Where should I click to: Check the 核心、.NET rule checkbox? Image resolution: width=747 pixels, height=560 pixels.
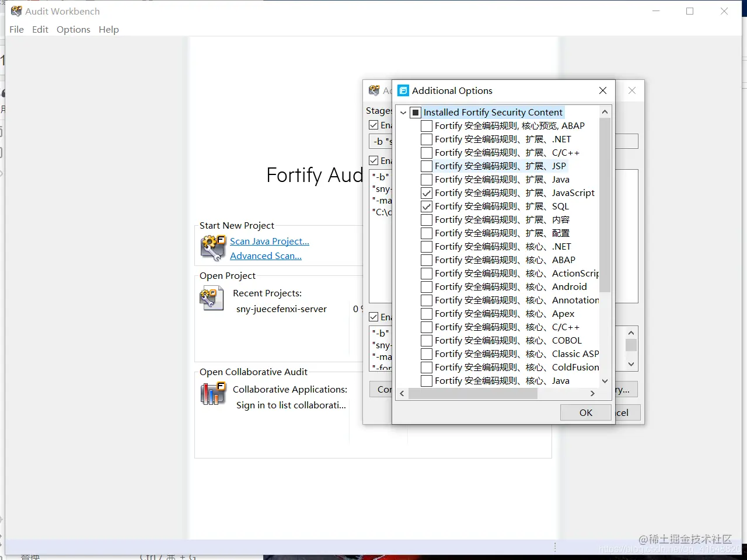click(427, 246)
